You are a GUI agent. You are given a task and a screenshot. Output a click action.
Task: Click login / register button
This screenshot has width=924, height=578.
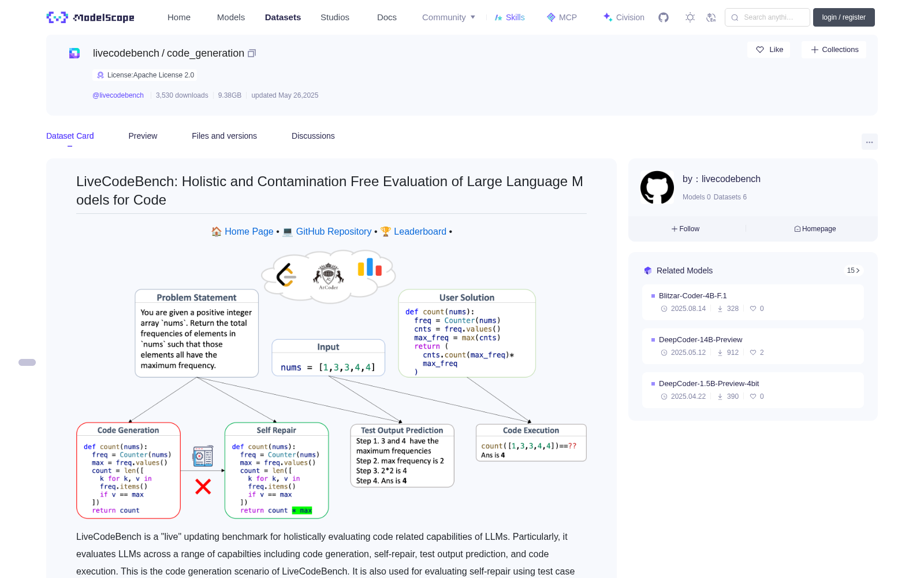pyautogui.click(x=844, y=17)
